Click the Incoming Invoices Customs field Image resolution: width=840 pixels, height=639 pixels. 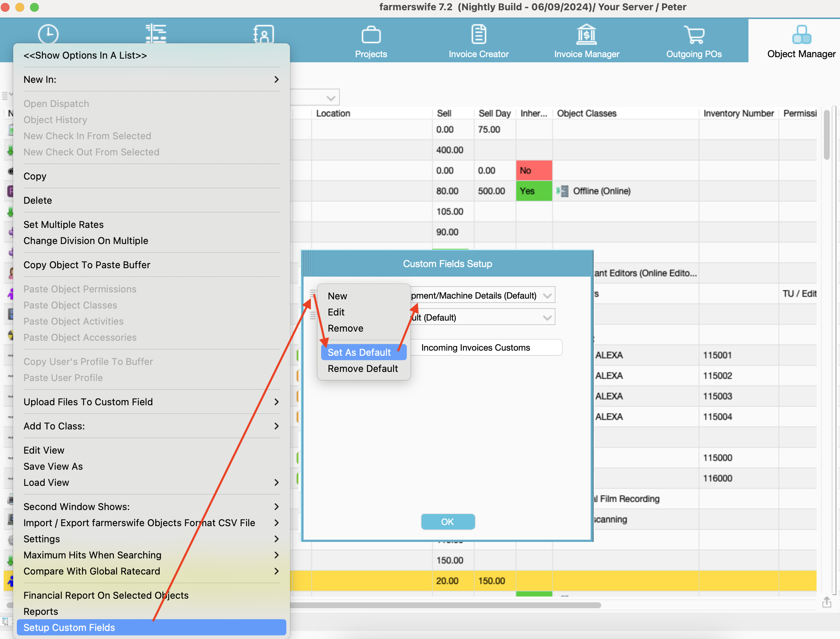486,348
